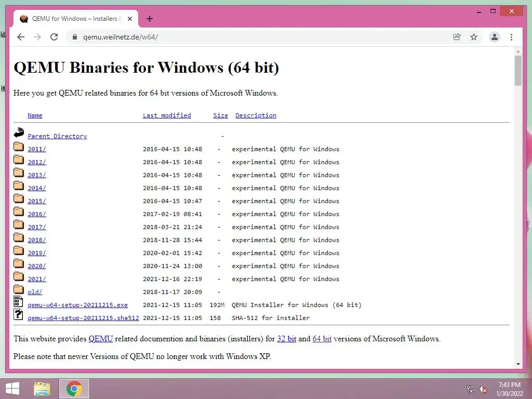Click the muted volume tray icon
The width and height of the screenshot is (532, 399).
click(x=483, y=389)
